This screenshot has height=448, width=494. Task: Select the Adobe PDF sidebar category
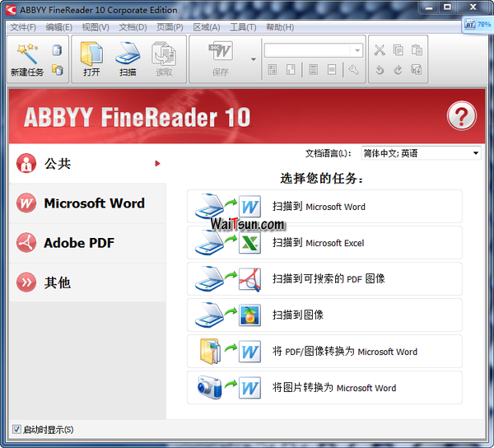coord(87,243)
